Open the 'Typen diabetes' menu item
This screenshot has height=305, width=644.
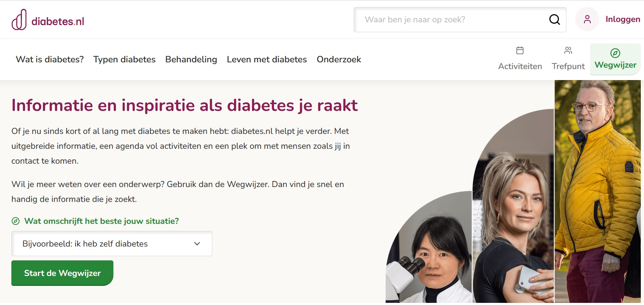tap(124, 59)
